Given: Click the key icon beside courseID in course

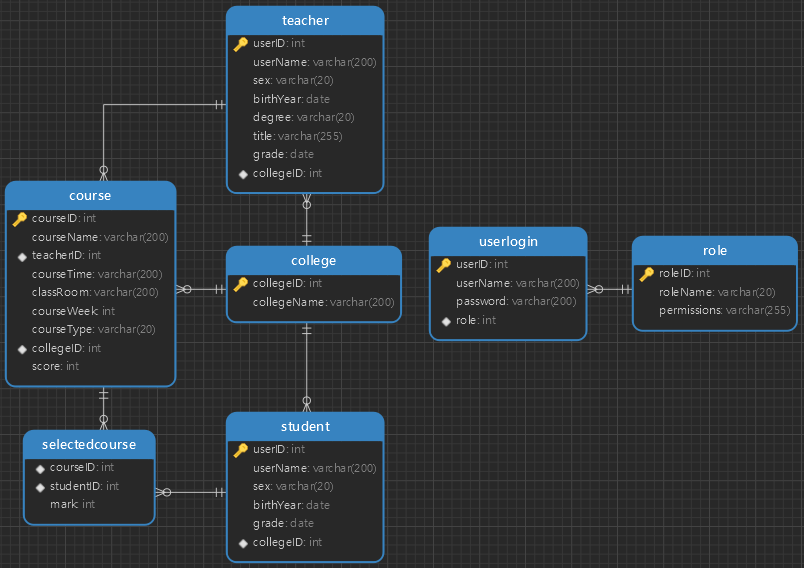Looking at the screenshot, I should pos(19,219).
